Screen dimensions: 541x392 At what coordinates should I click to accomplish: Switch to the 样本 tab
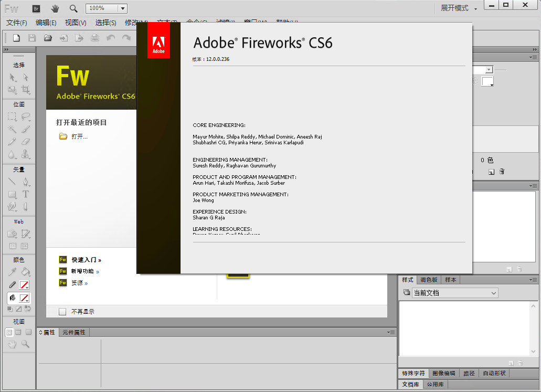pyautogui.click(x=451, y=280)
